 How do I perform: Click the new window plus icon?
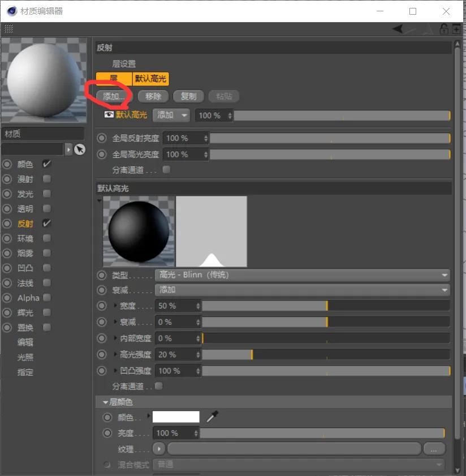pyautogui.click(x=456, y=29)
